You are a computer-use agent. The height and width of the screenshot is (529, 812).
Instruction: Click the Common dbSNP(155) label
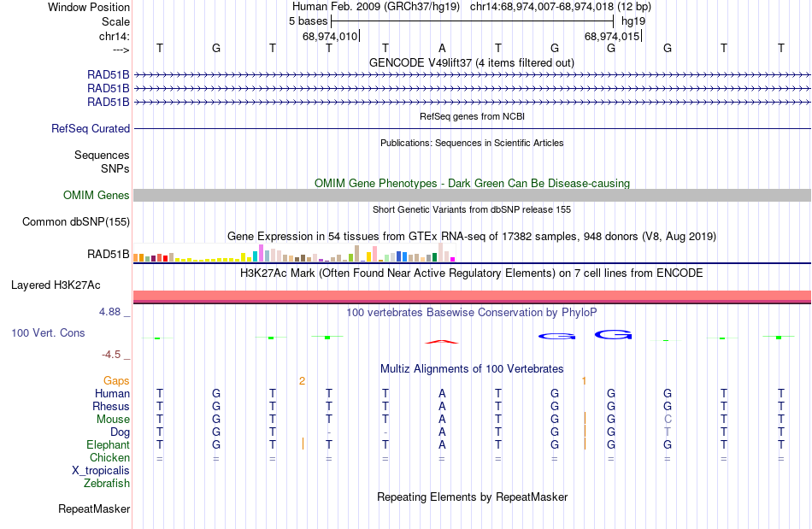[x=75, y=221]
